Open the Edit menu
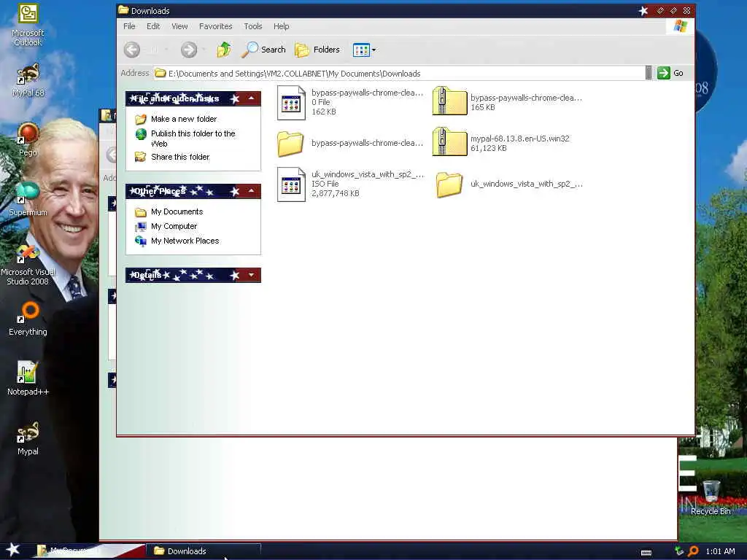Viewport: 747px width, 560px height. point(153,26)
